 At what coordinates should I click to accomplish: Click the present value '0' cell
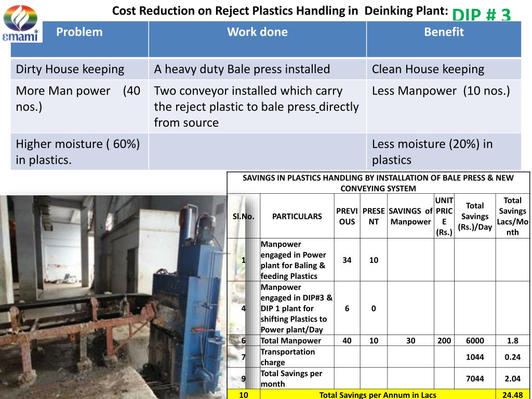(x=374, y=309)
